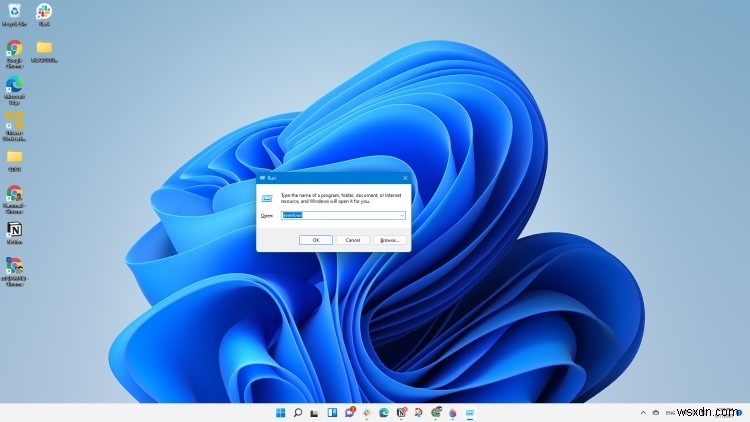Click the 'Open:' label

[x=266, y=216]
